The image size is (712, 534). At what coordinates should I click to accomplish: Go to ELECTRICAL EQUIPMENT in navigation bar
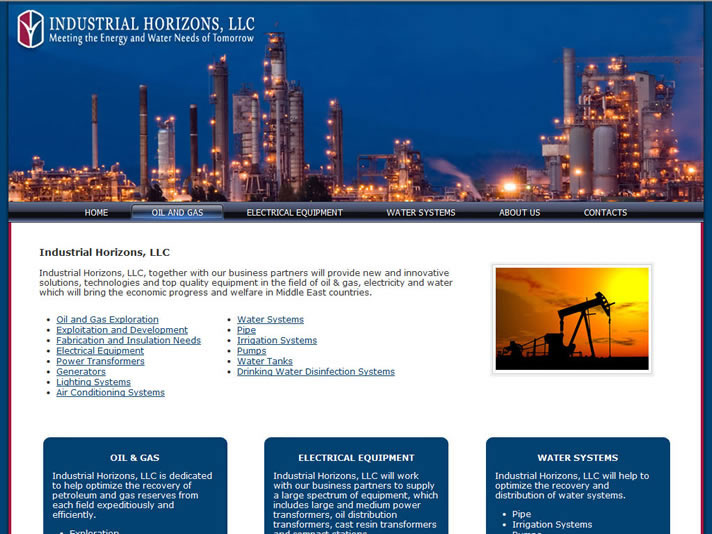pyautogui.click(x=294, y=213)
